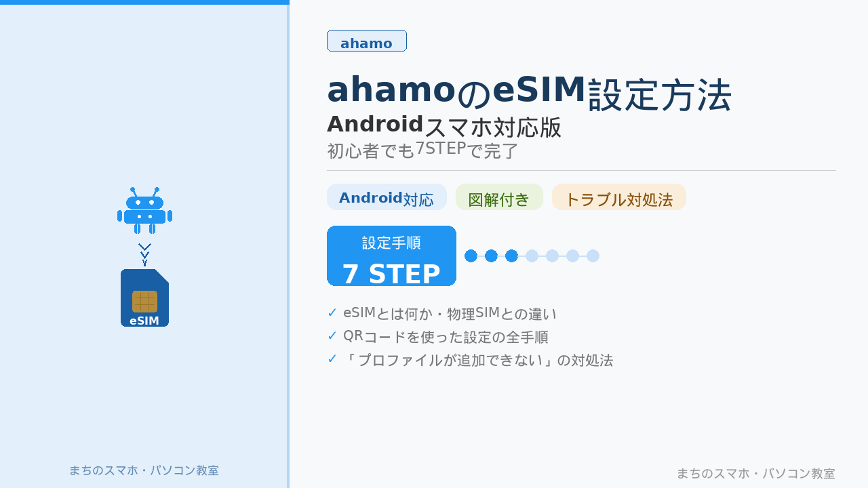Screen dimensions: 868x488
Task: Click the 「プロファイルが追加できない」の対処法 text
Action: coord(478,360)
